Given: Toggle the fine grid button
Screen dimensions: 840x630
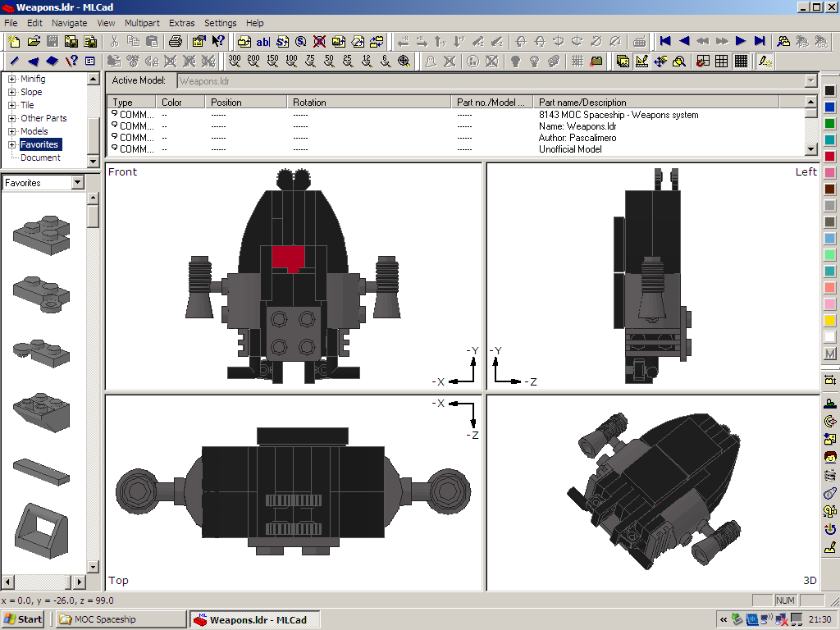Looking at the screenshot, I should (741, 61).
